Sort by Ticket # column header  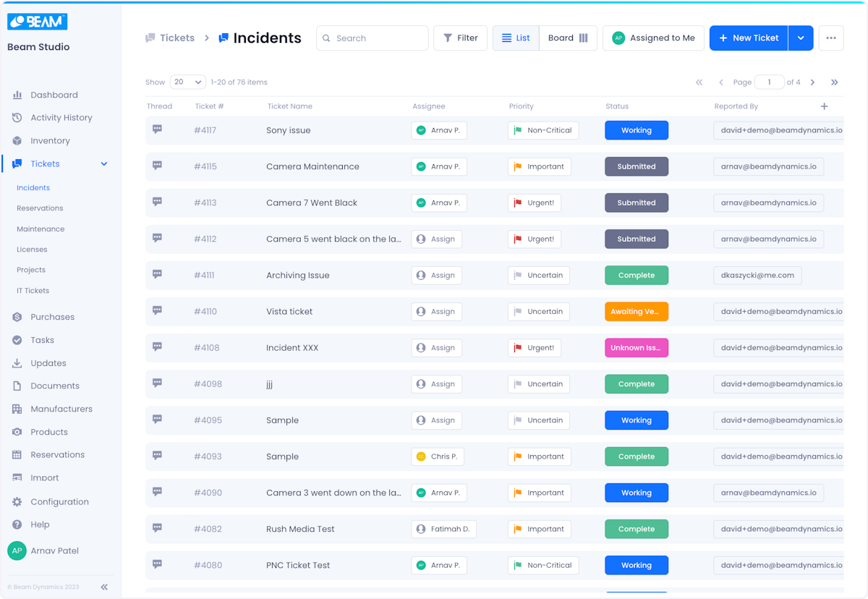(x=209, y=106)
